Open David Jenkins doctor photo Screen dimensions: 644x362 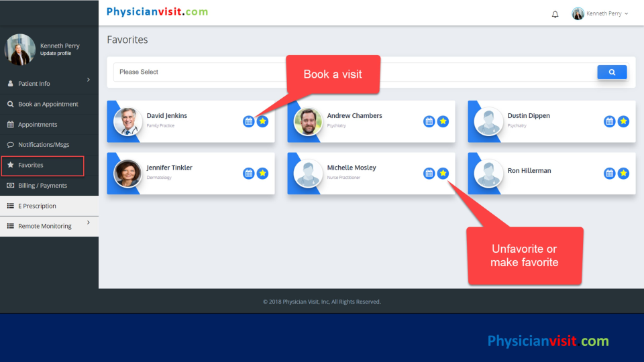127,121
